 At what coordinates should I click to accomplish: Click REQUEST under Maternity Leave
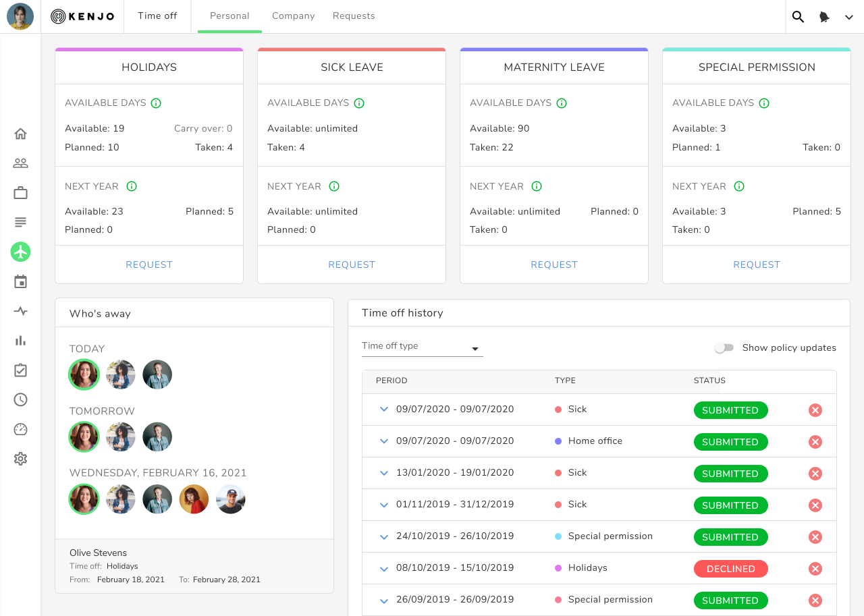[x=553, y=264]
